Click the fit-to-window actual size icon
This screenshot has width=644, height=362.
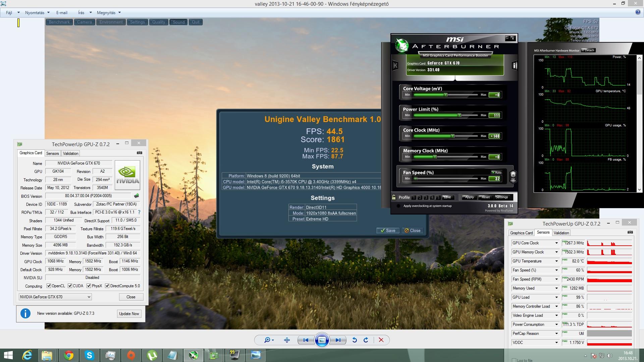287,340
